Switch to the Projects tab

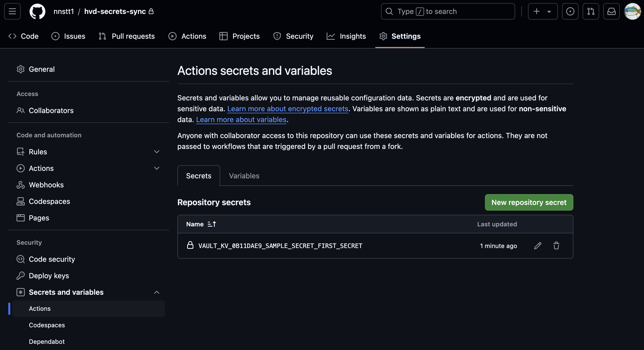[240, 36]
